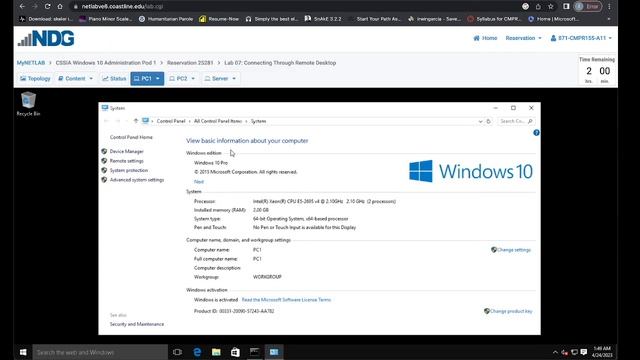Click the NDG Home link

pyautogui.click(x=485, y=38)
